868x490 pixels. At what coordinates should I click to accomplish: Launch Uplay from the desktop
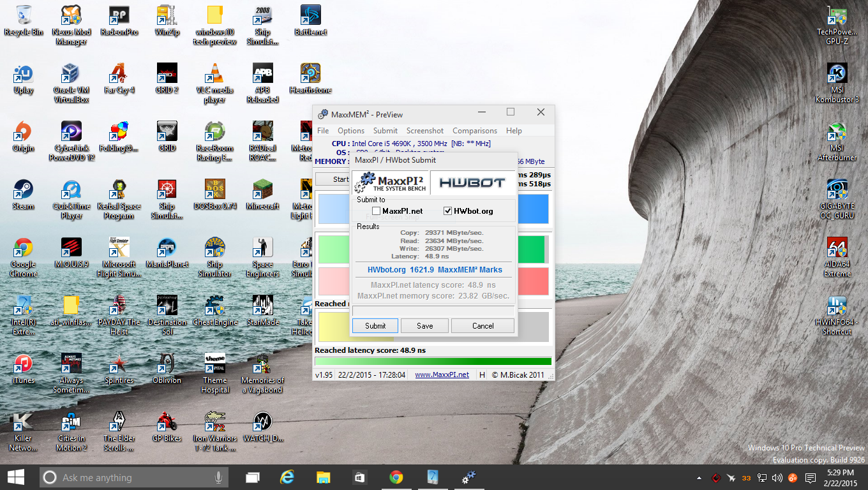coord(24,78)
